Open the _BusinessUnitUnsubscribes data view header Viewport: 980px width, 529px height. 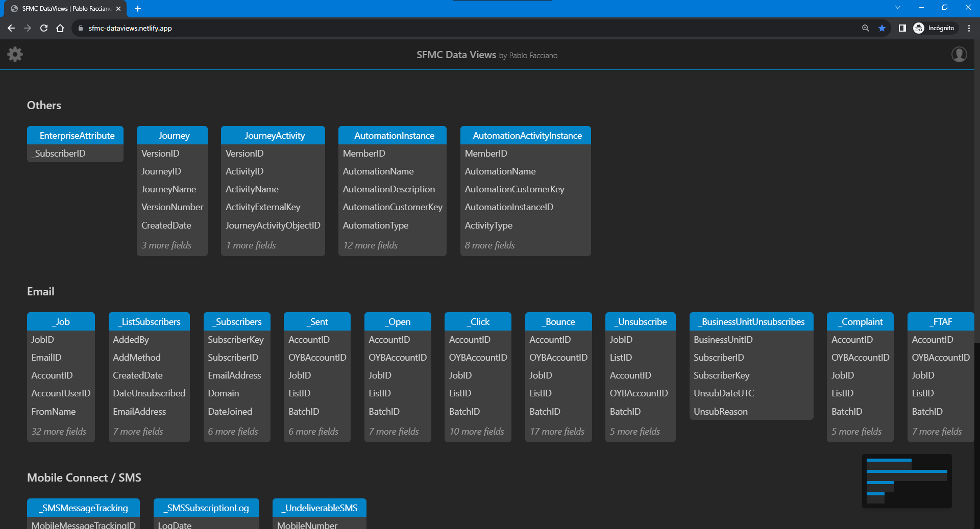click(x=751, y=321)
